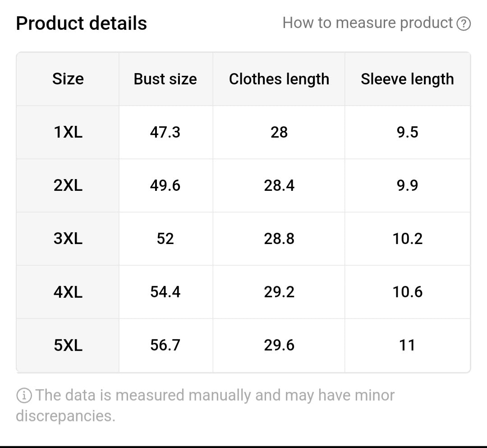
Task: Open the How to measure product link
Action: coord(368,23)
